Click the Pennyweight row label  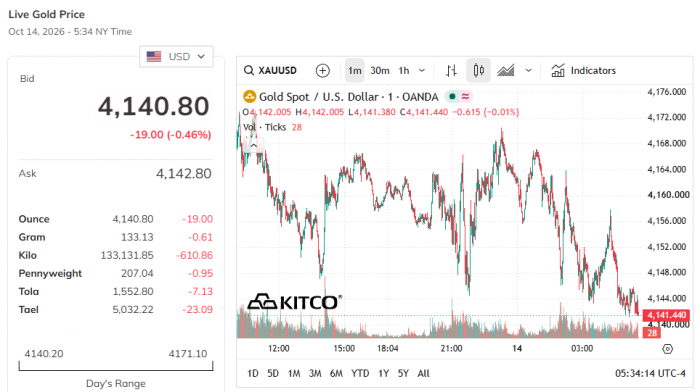50,274
